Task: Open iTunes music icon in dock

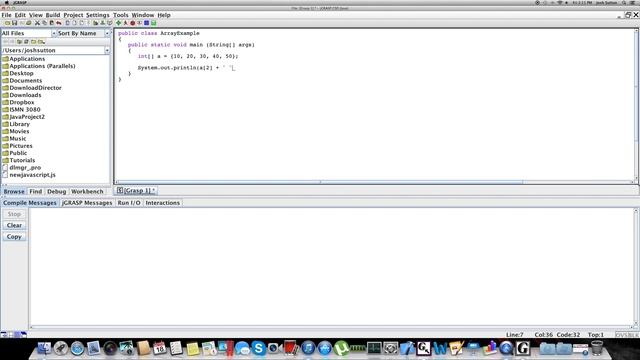Action: click(308, 348)
